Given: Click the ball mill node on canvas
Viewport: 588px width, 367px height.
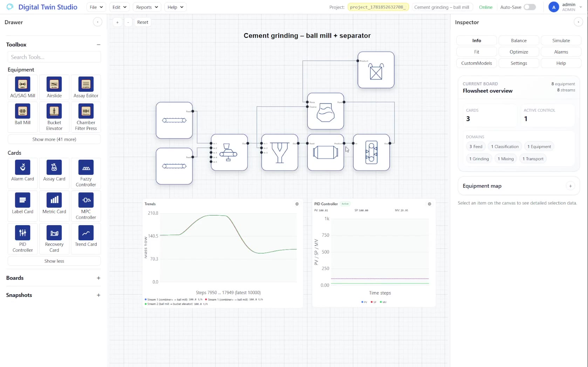Looking at the screenshot, I should pos(326,153).
